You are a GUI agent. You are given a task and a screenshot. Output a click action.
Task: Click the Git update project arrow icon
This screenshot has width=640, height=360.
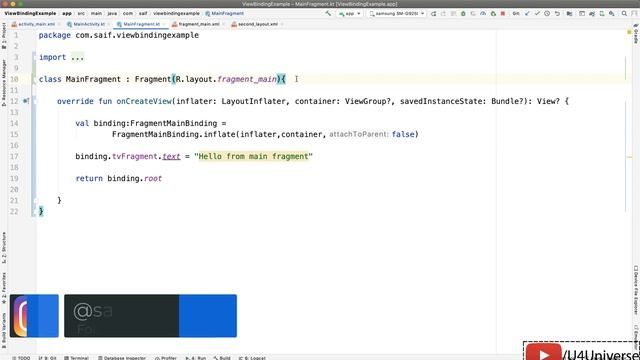tap(527, 13)
